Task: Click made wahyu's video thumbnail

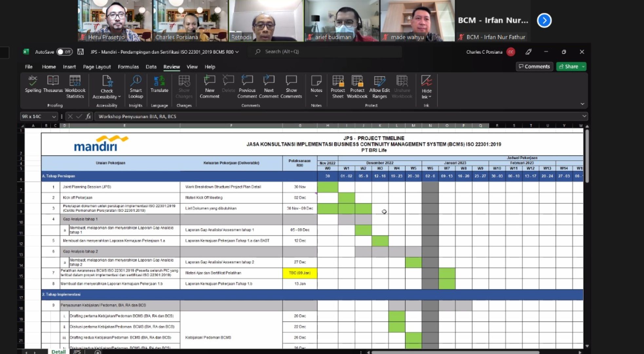Action: point(418,21)
